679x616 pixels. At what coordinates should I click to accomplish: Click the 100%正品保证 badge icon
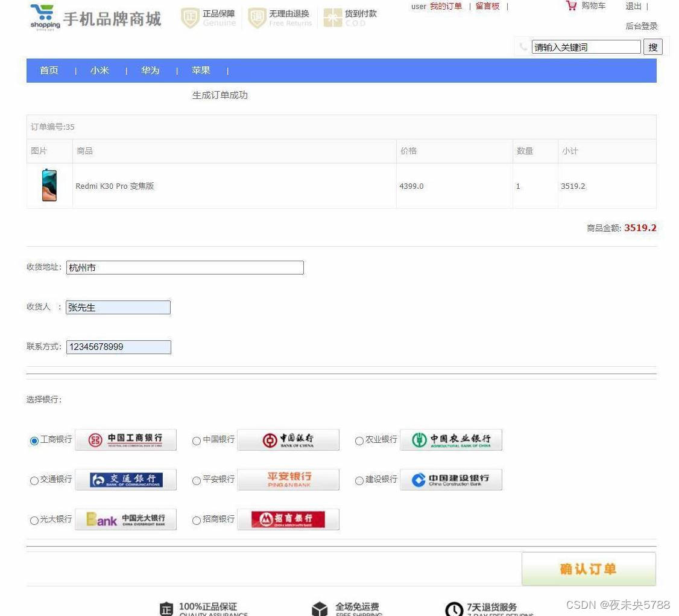click(166, 609)
